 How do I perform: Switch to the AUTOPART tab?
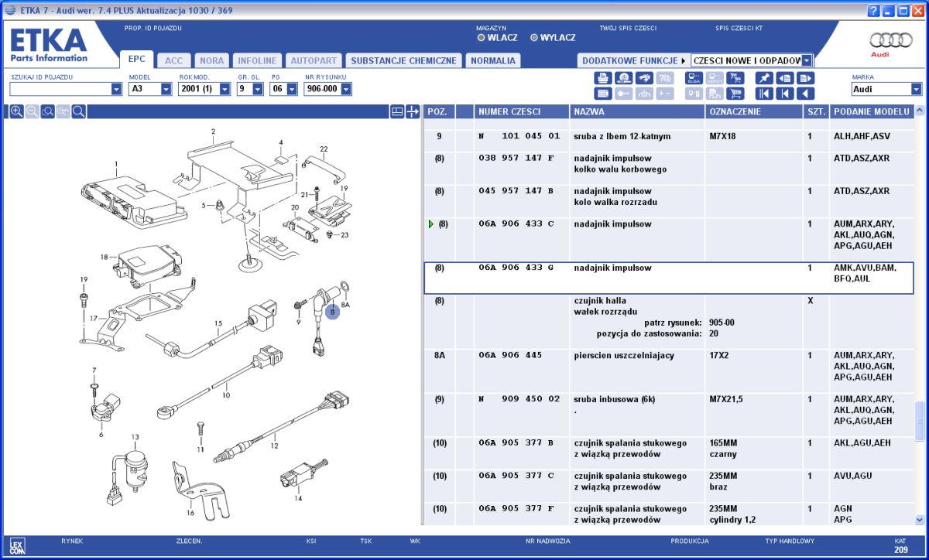coord(314,60)
